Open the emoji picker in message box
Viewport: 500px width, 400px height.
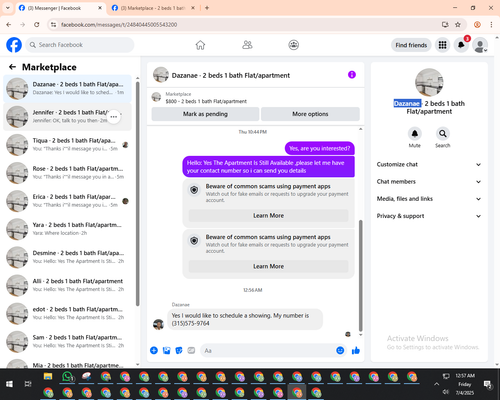(340, 350)
